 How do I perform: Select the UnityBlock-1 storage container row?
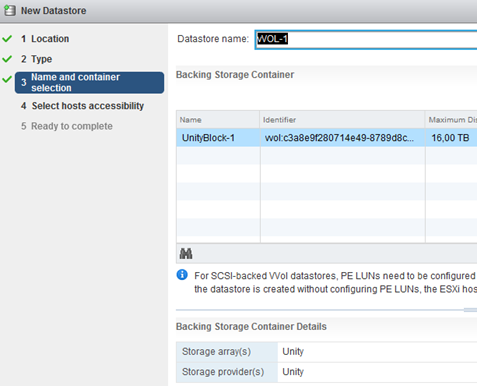tap(327, 138)
